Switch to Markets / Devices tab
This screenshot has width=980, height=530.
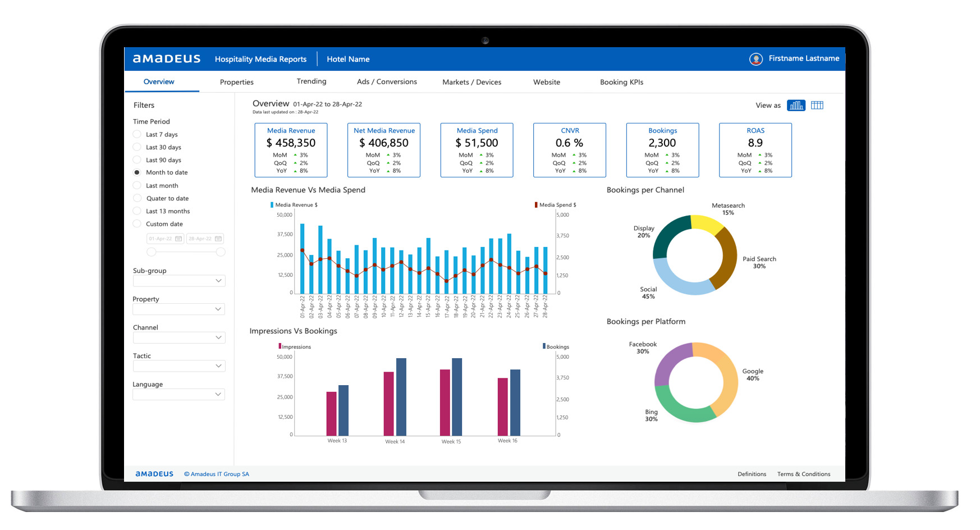(x=472, y=82)
